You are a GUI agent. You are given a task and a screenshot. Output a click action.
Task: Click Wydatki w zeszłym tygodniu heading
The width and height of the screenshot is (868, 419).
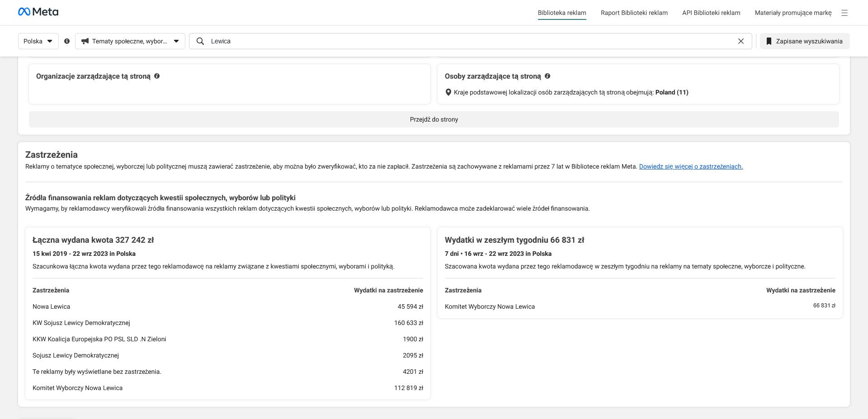coord(514,240)
